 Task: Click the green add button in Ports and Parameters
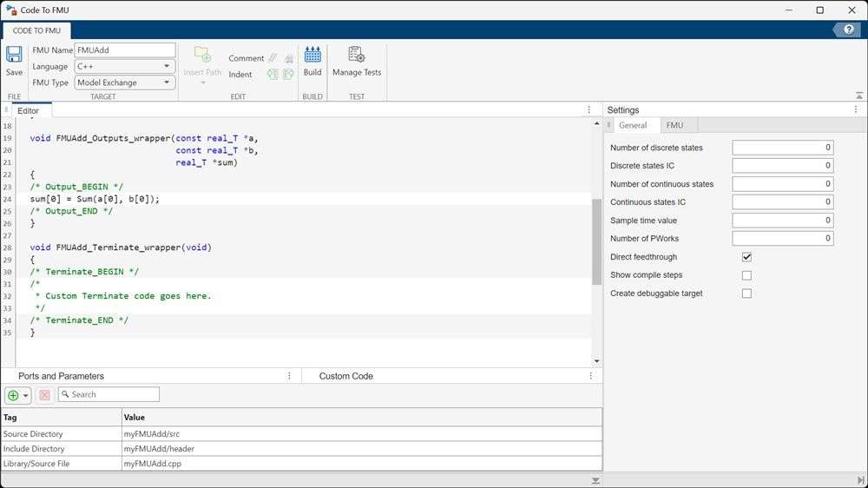tap(13, 395)
